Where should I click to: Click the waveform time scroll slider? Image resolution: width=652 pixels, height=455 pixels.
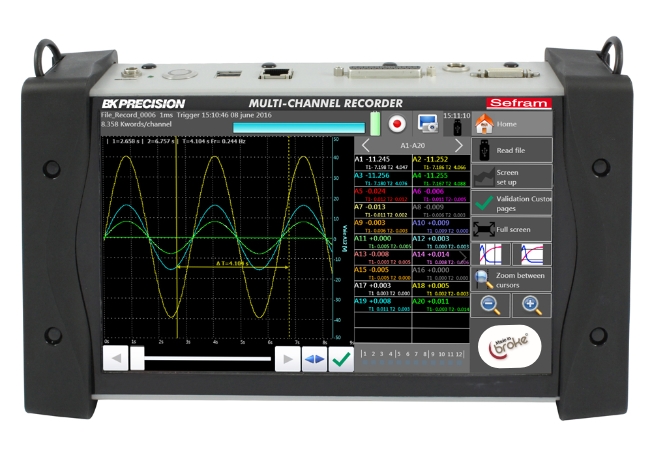click(200, 358)
